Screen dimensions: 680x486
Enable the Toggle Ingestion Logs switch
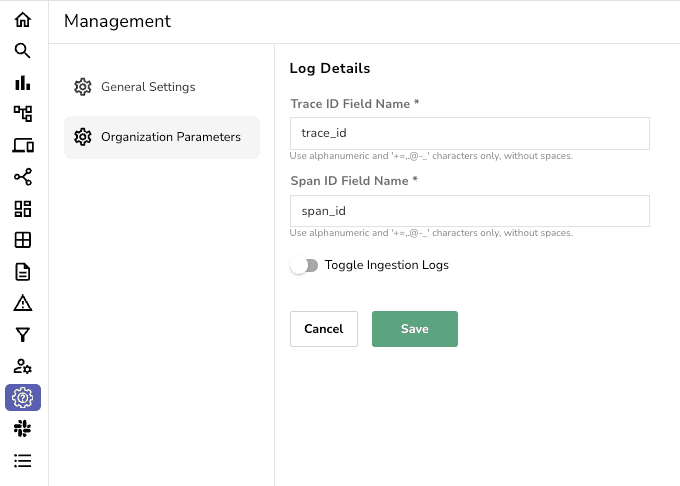[304, 266]
